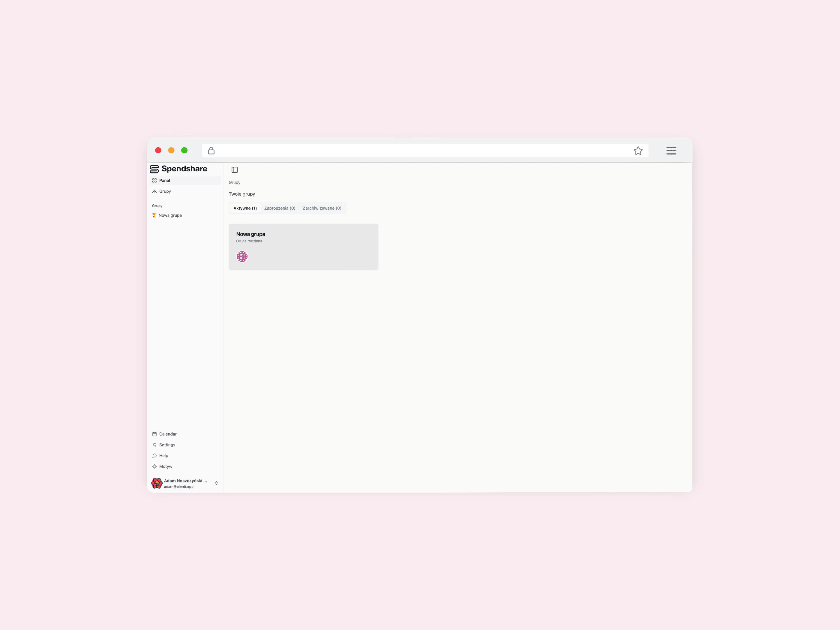Open Settings from the sidebar
840x630 pixels.
(x=185, y=445)
